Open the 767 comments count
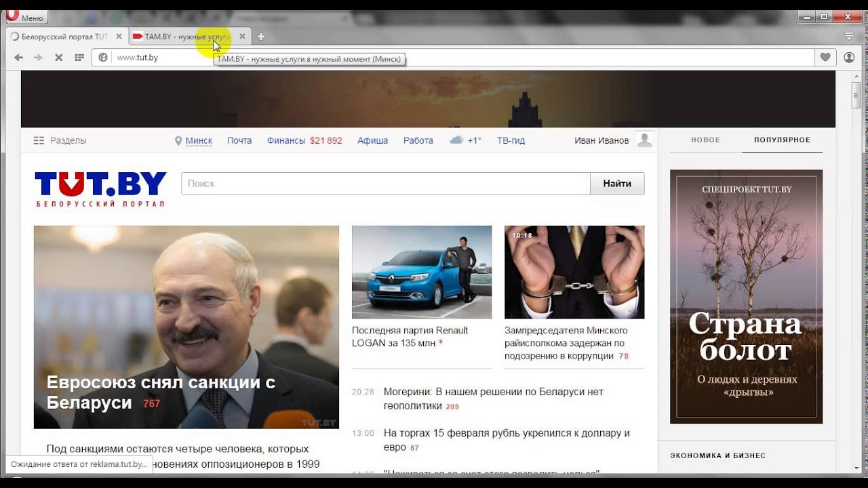 tap(151, 404)
